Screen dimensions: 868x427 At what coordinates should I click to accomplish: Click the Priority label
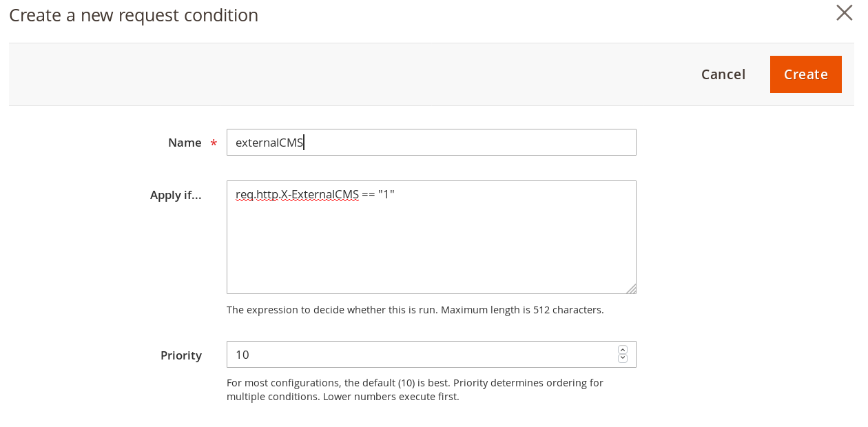click(x=181, y=355)
